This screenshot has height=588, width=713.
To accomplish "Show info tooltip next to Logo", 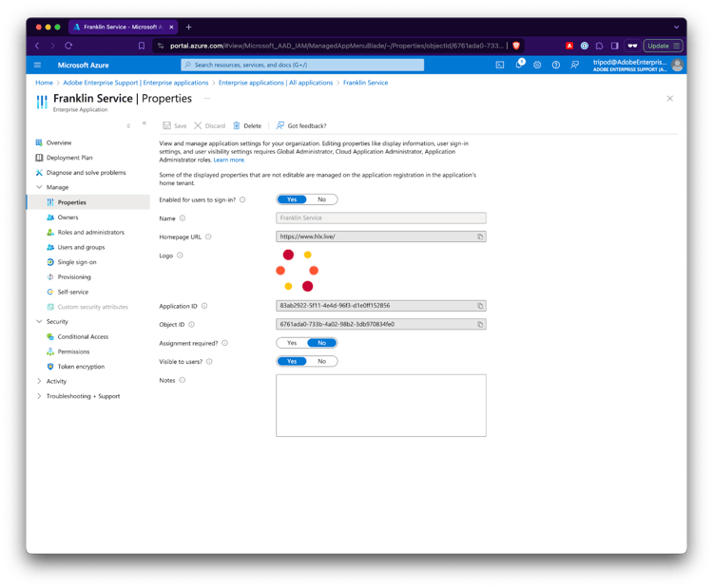I will (x=180, y=256).
